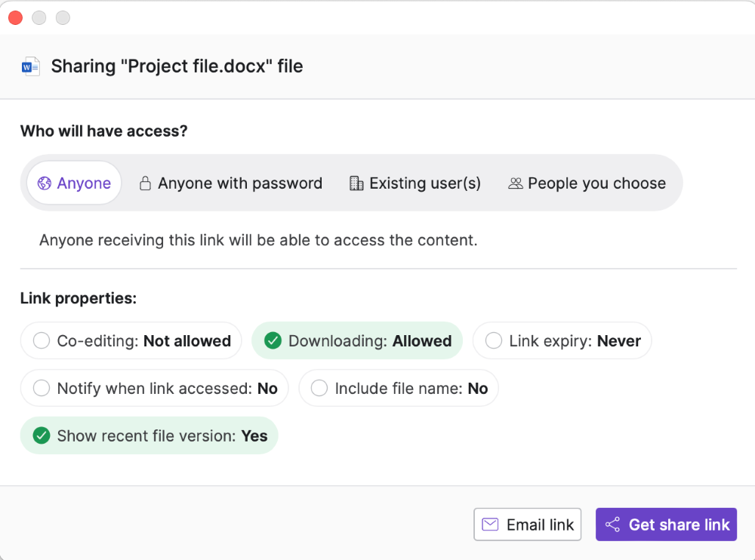Select the Anyone access option
The image size is (755, 560).
pyautogui.click(x=74, y=183)
